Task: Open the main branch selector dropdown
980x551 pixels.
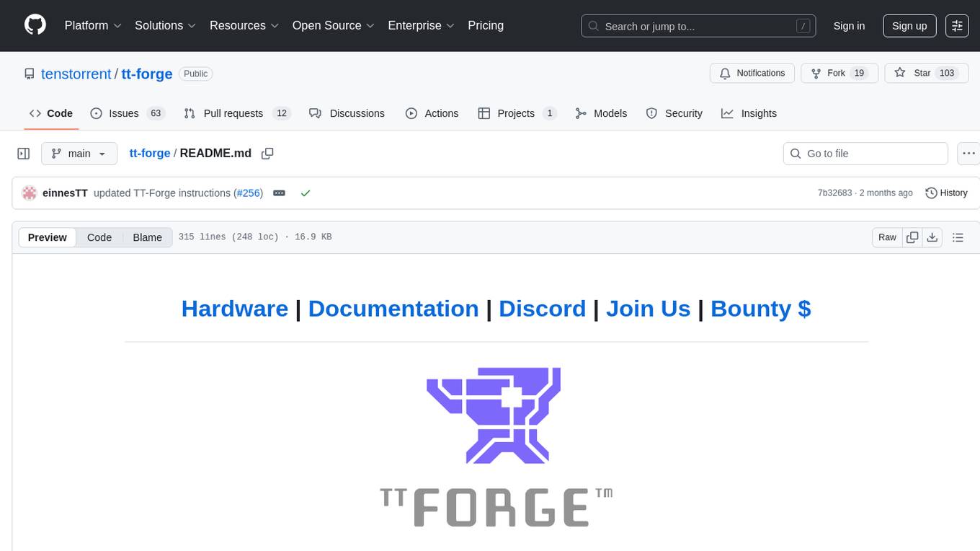Action: click(79, 154)
